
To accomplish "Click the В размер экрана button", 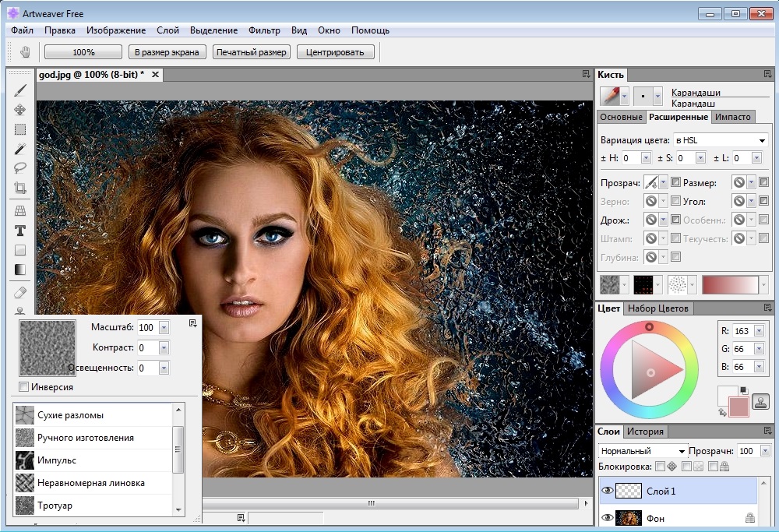I will (167, 52).
